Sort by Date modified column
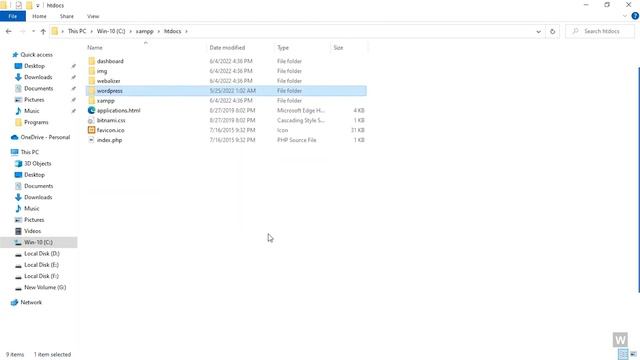Image resolution: width=640 pixels, height=360 pixels. pos(227,48)
